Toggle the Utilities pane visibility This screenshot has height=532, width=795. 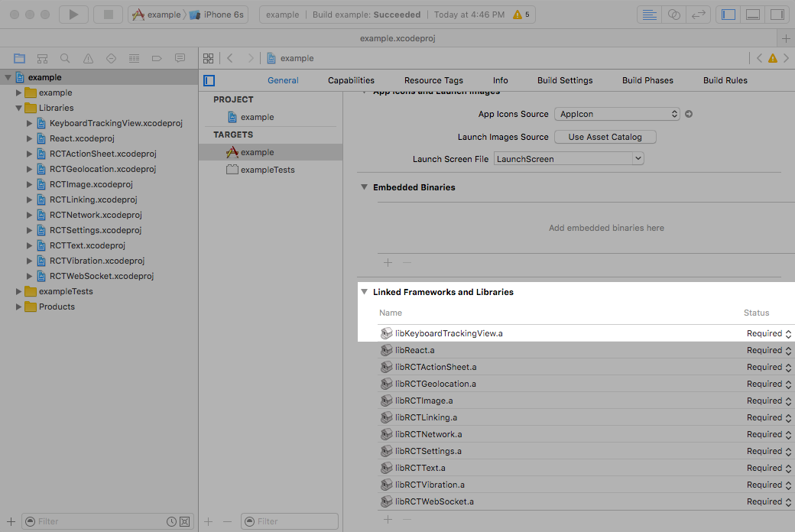(777, 15)
